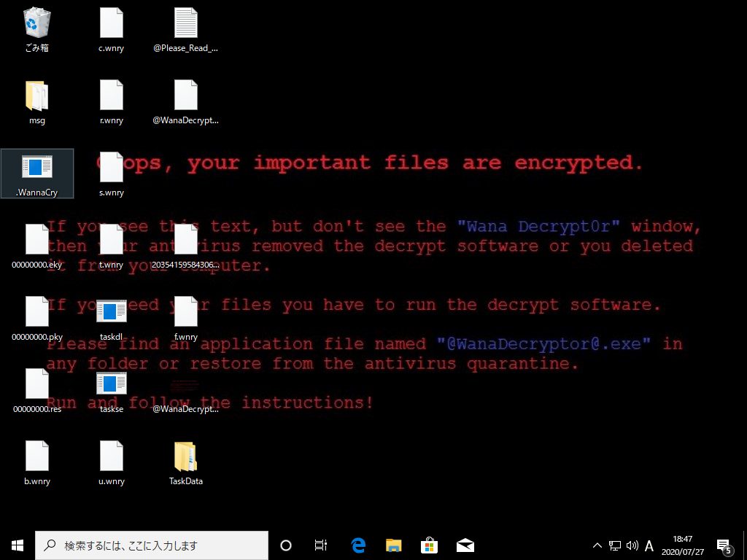Screen dimensions: 747x560
Task: Select the @Please_Read_ text file icon
Action: (186, 23)
